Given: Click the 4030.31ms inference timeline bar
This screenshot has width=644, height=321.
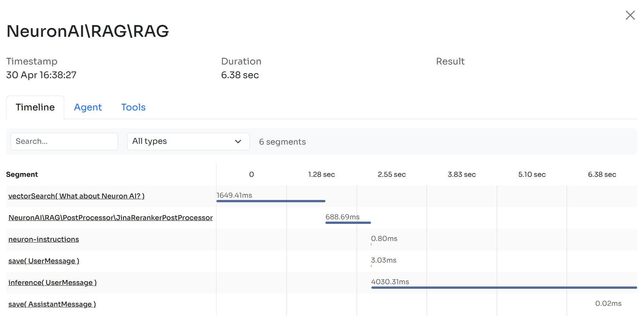Looking at the screenshot, I should pos(504,288).
